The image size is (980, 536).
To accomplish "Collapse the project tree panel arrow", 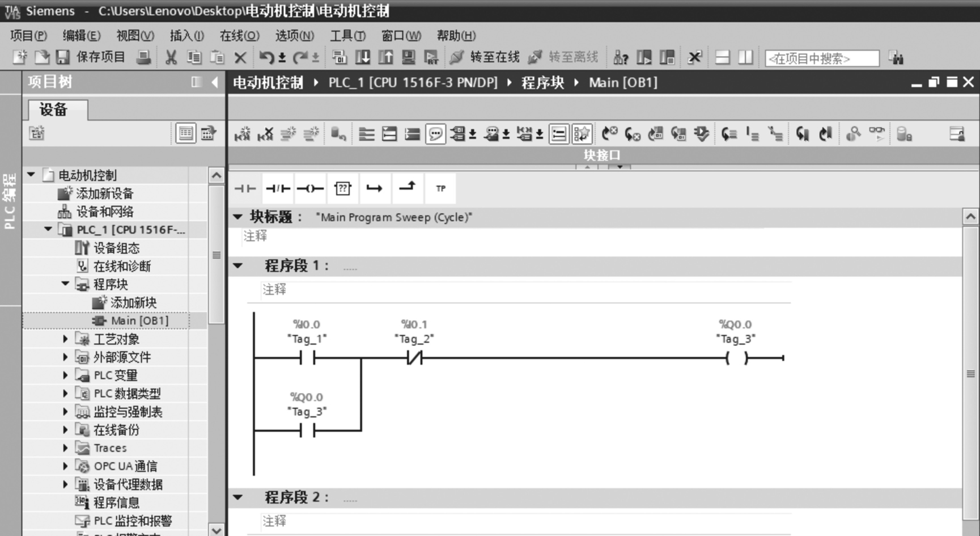I will pyautogui.click(x=215, y=82).
